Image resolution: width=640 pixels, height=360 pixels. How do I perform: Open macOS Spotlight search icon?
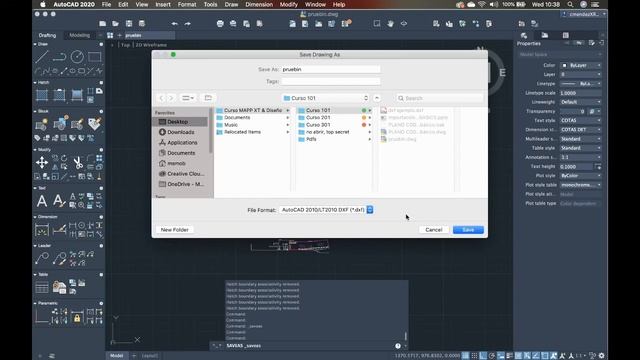coord(570,4)
